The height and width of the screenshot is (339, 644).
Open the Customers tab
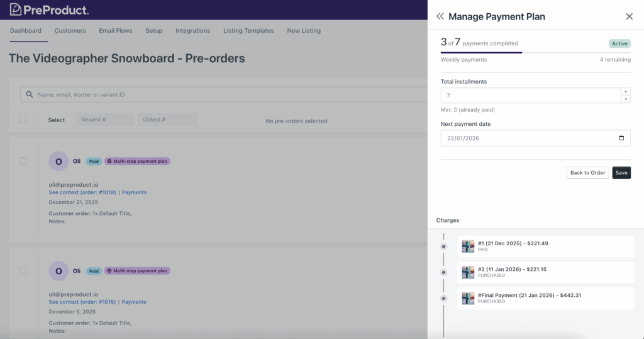pyautogui.click(x=70, y=31)
